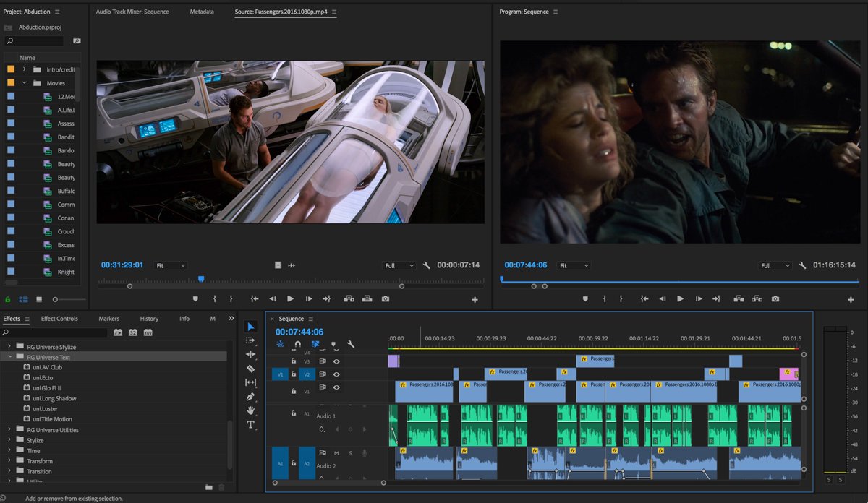Select the Hand tool

click(251, 410)
